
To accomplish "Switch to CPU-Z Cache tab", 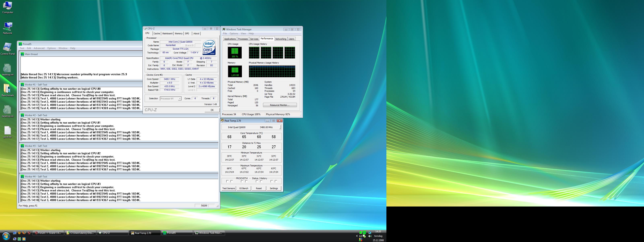I will (157, 33).
